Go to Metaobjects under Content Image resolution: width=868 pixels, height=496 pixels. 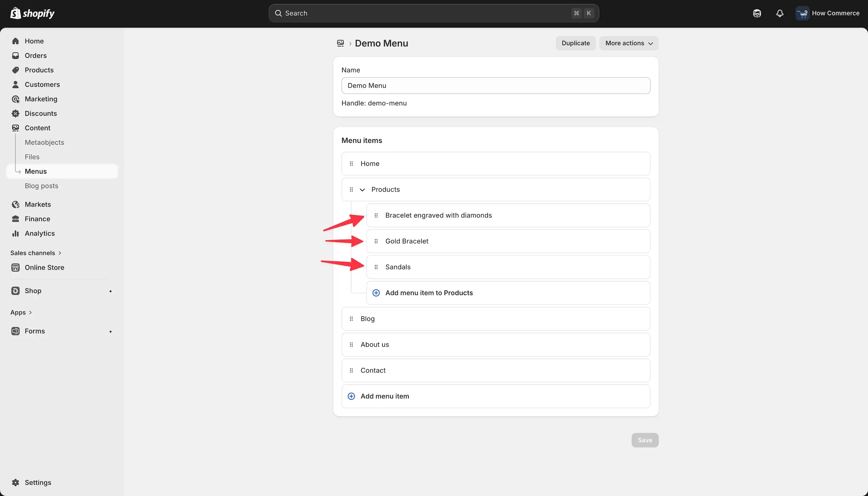(44, 142)
